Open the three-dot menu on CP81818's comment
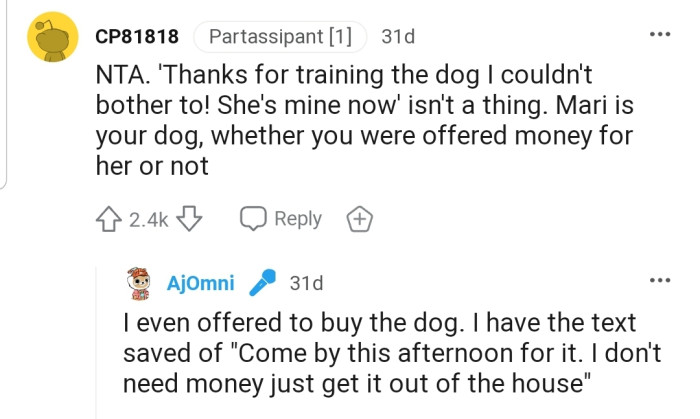 (x=659, y=34)
